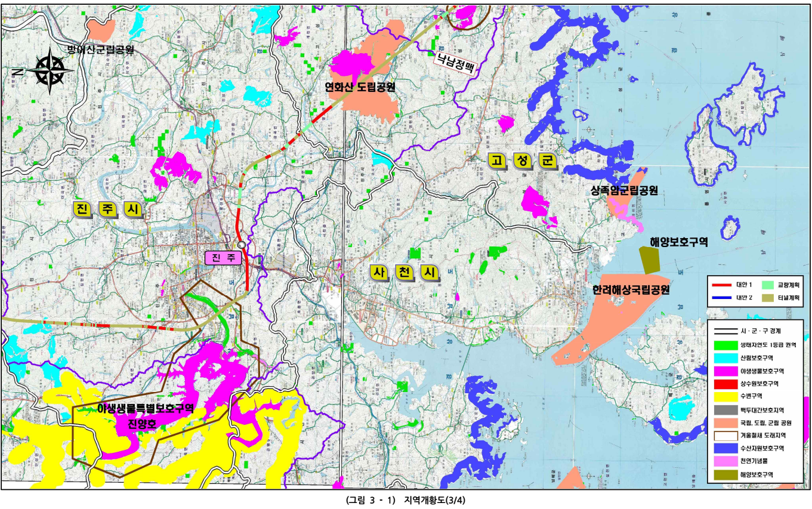The width and height of the screenshot is (812, 509).
Task: Click the 터널계획 legend text
Action: (x=789, y=297)
